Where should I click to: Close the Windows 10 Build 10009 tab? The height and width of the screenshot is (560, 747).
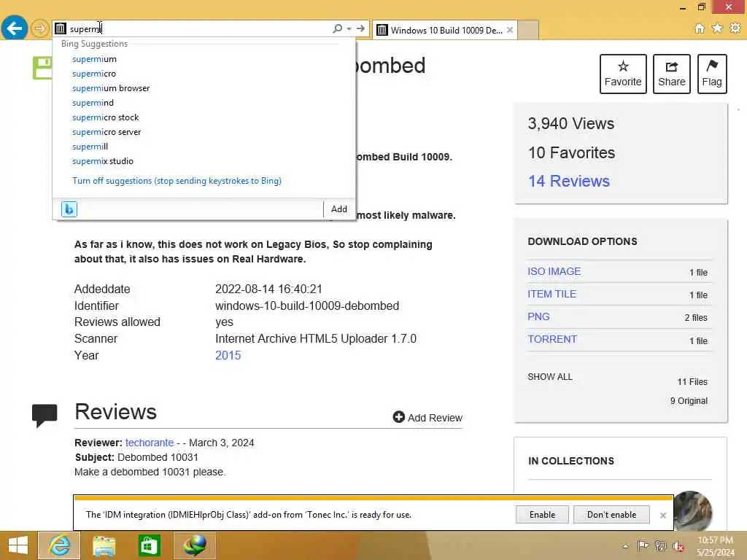(x=510, y=30)
